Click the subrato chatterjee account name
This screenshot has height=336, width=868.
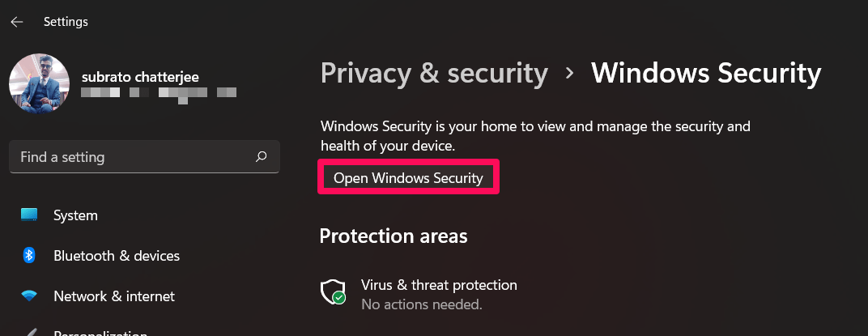coord(140,77)
